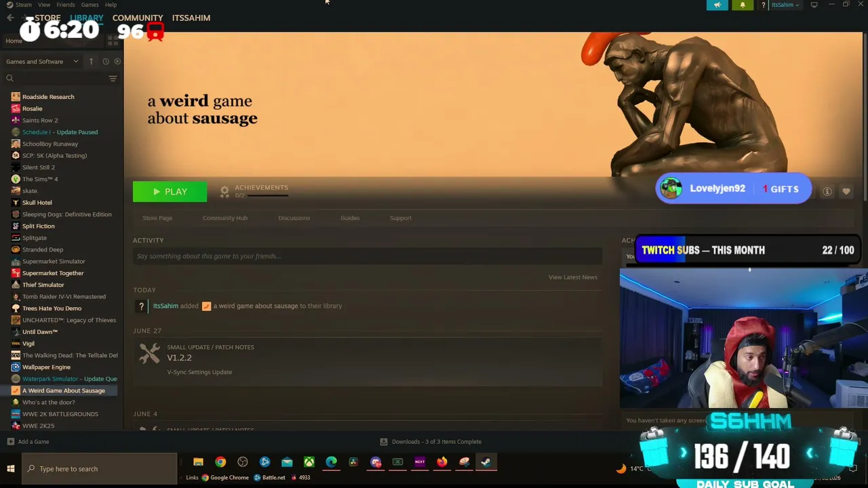868x488 pixels.
Task: Click the library search magnifier icon
Action: click(x=9, y=79)
